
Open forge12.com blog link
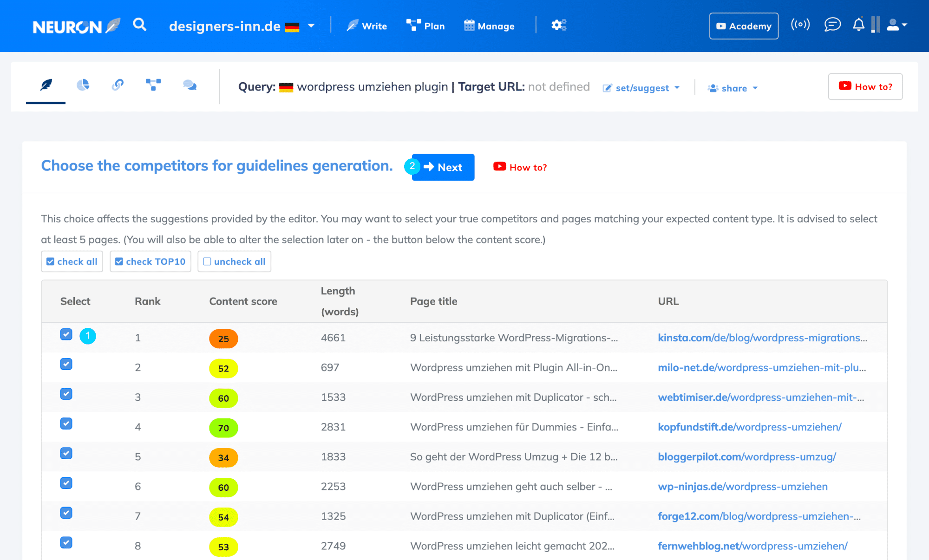pyautogui.click(x=759, y=516)
